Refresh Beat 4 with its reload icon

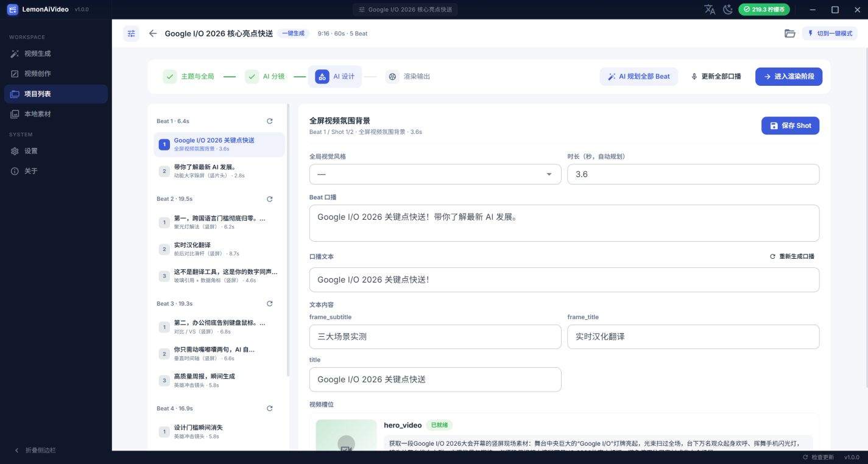(270, 409)
